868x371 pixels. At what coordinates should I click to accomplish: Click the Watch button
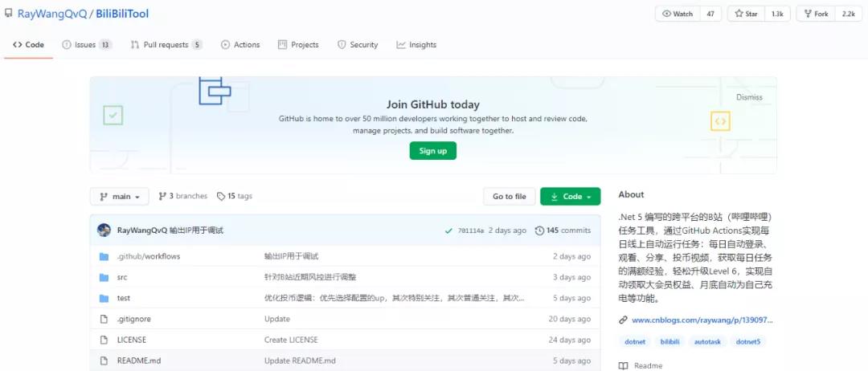point(678,14)
